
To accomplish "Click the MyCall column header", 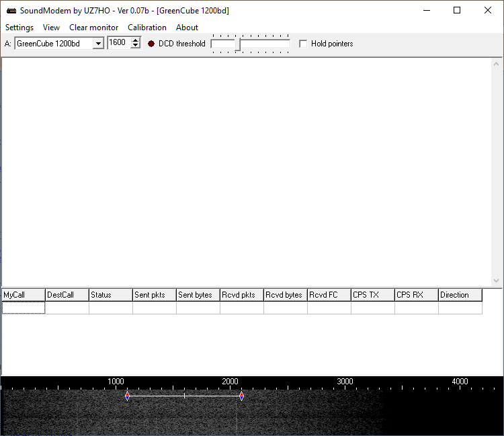I will [24, 295].
